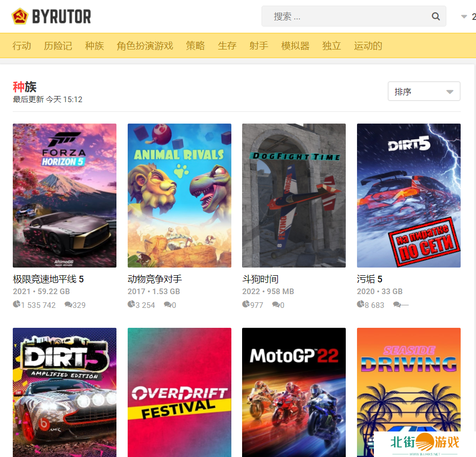Open the 斗狗时间 game title link
This screenshot has height=457, width=476.
point(260,279)
